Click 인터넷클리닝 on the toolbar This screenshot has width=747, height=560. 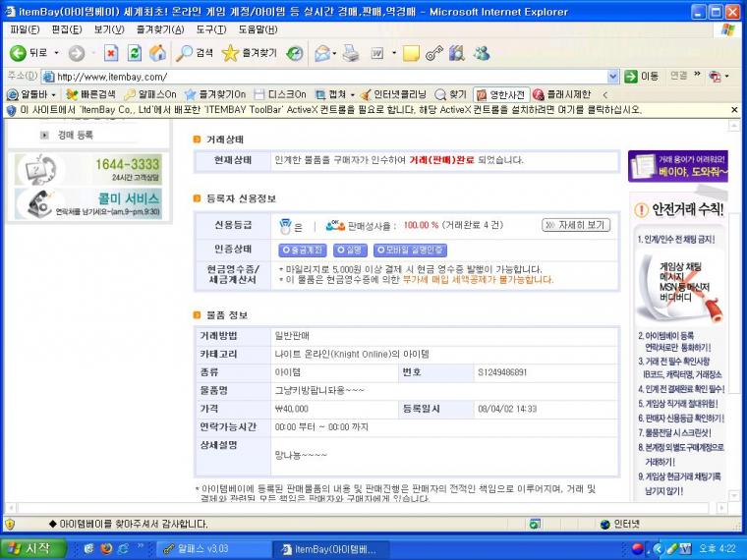tap(393, 94)
